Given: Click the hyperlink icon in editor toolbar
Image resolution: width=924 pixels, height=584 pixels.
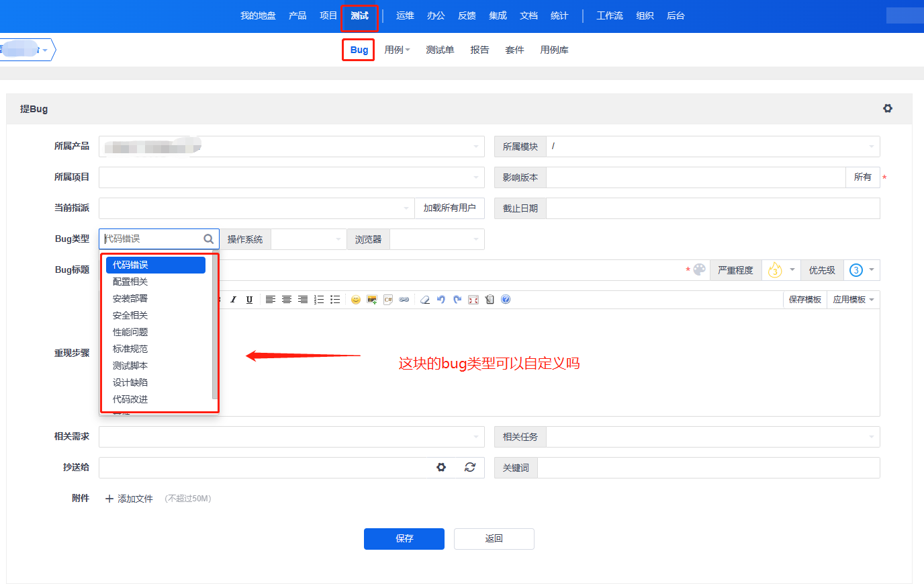Looking at the screenshot, I should tap(404, 300).
